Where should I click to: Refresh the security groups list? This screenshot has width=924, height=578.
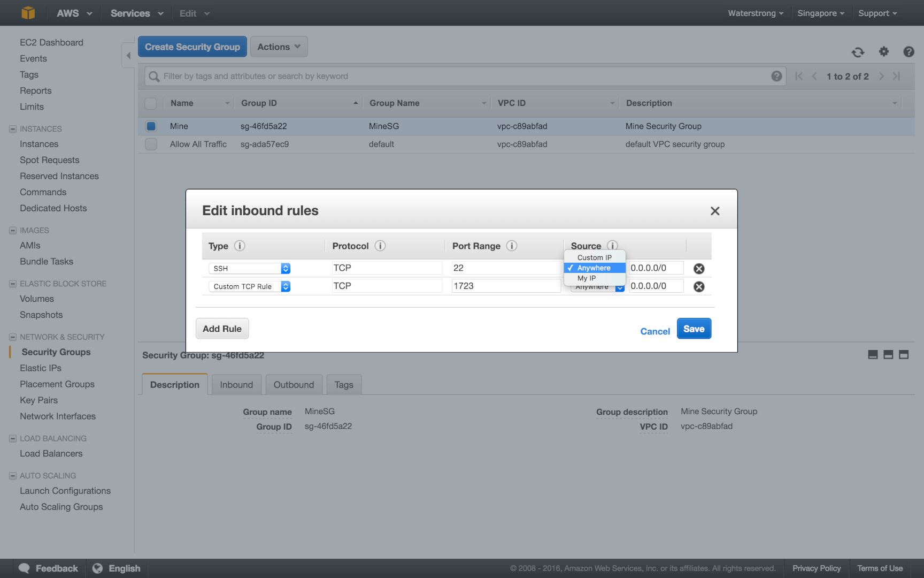pos(858,52)
